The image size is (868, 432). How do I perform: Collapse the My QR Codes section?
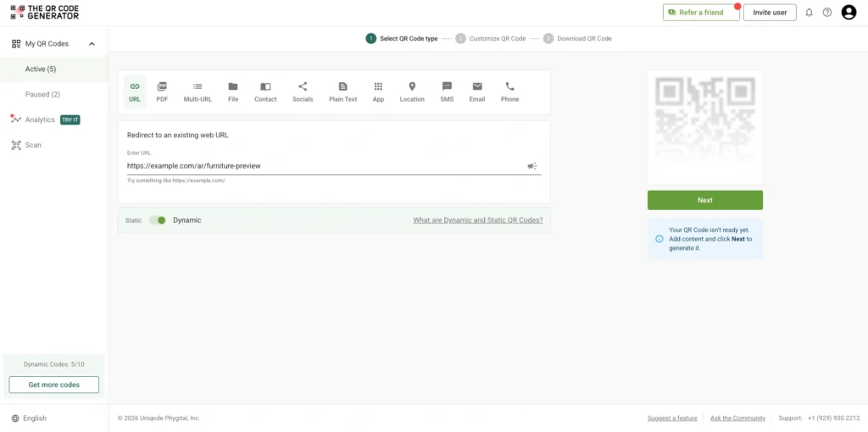(x=92, y=44)
